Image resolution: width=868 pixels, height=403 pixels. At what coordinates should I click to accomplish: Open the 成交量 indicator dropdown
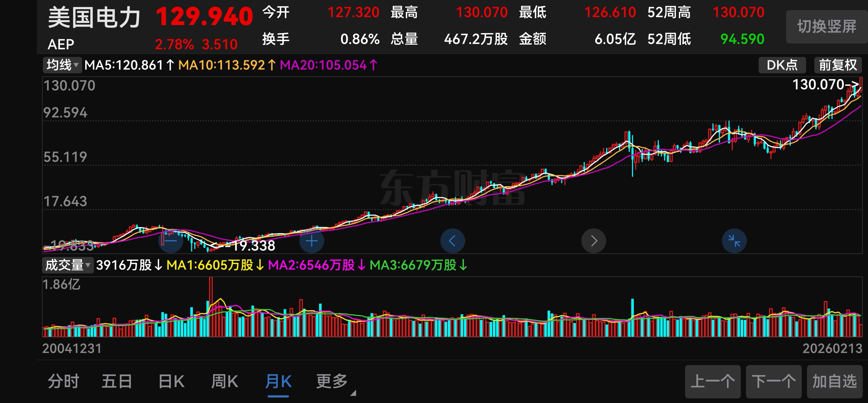pyautogui.click(x=68, y=265)
